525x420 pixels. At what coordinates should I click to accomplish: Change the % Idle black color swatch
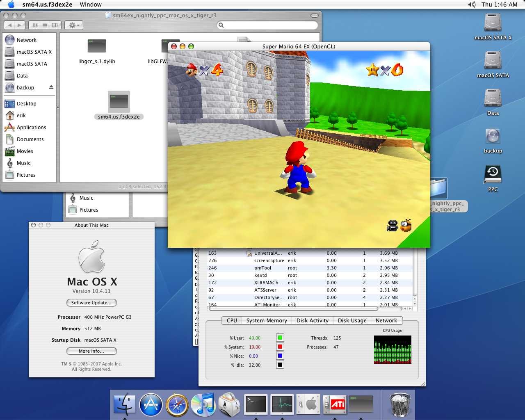pos(280,365)
